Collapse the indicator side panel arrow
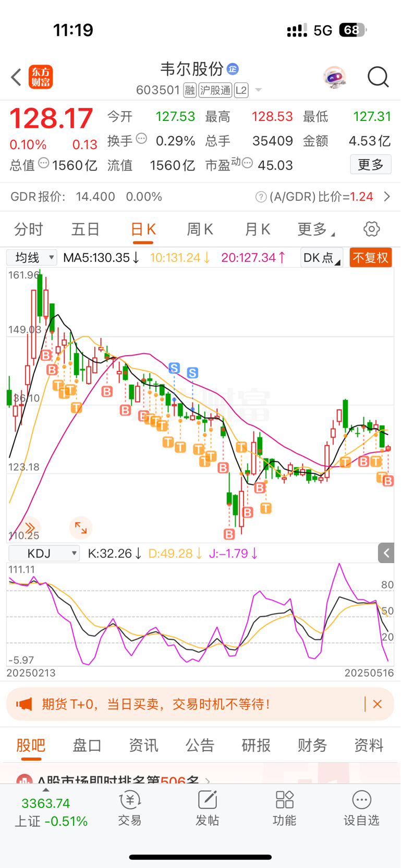The image size is (401, 868). [386, 553]
